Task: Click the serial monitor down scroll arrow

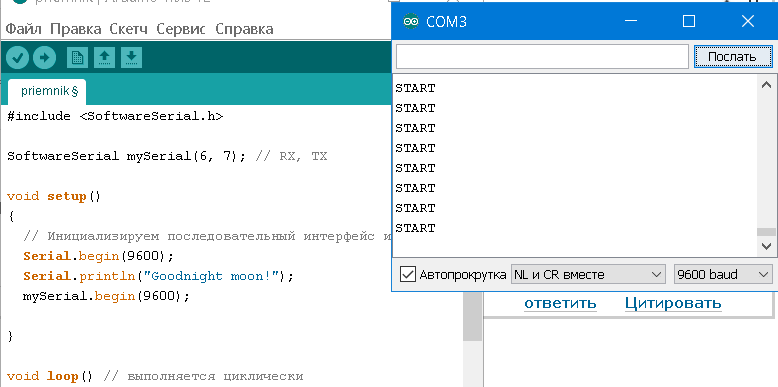Action: 766,246
